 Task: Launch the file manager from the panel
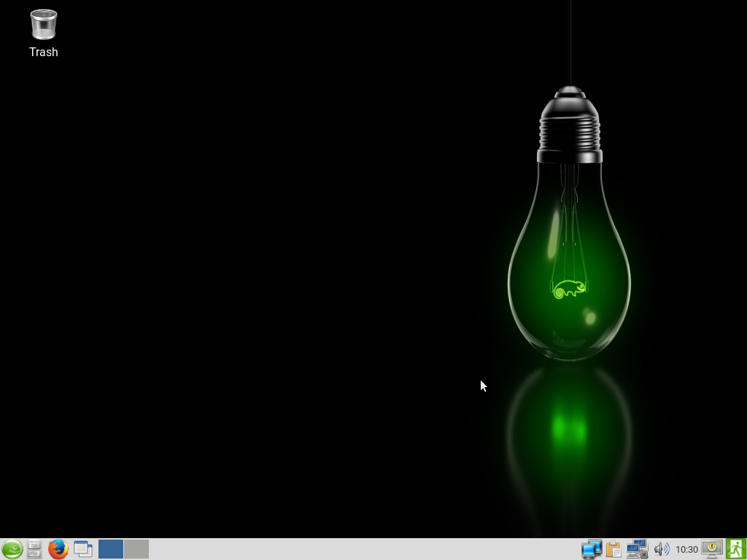coord(34,549)
